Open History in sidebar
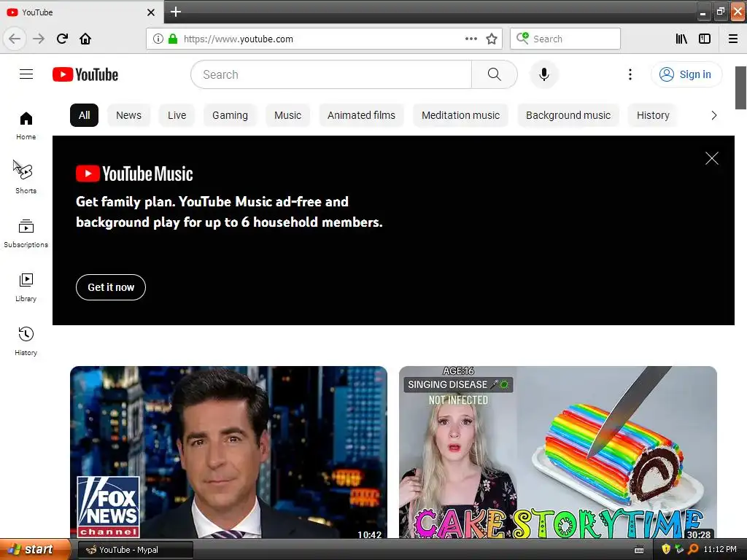Viewport: 747px width, 560px height. 26,341
